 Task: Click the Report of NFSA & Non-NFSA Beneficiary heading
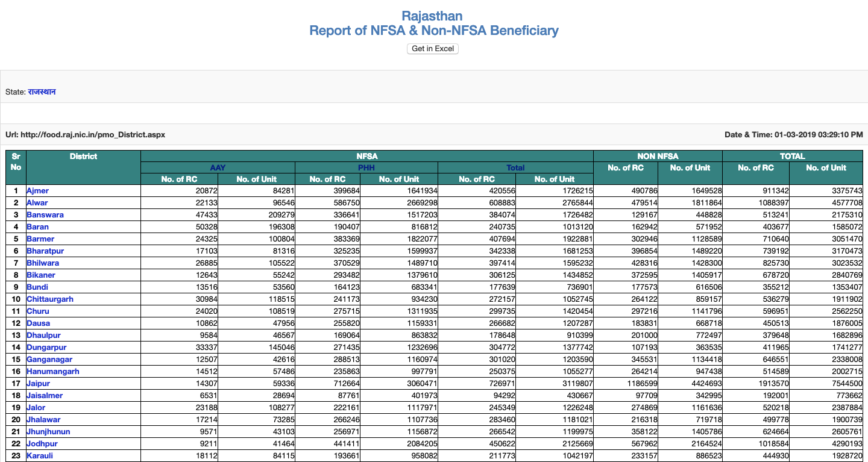click(x=434, y=30)
